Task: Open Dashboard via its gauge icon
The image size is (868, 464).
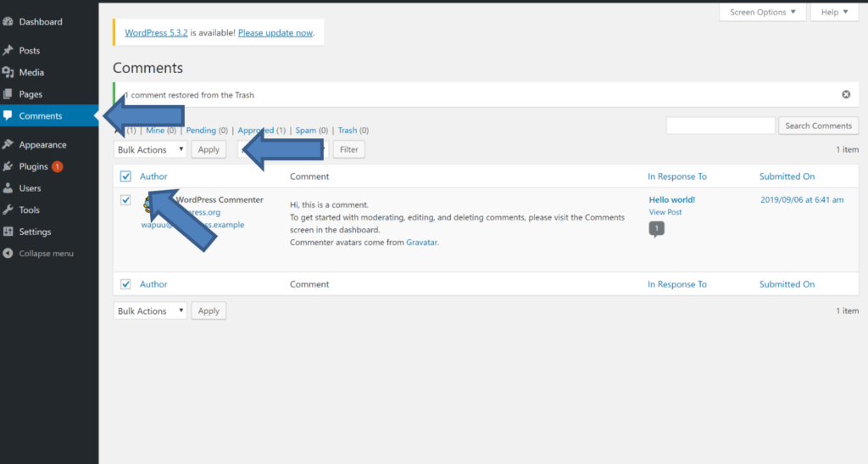Action: click(8, 21)
